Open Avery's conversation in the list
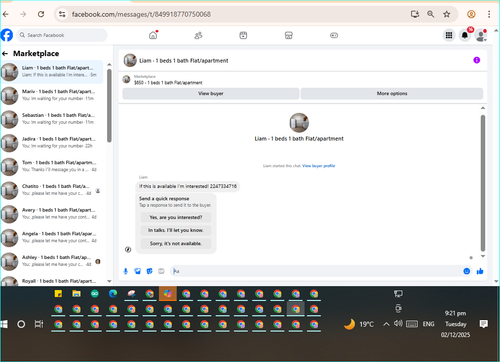 click(x=52, y=213)
